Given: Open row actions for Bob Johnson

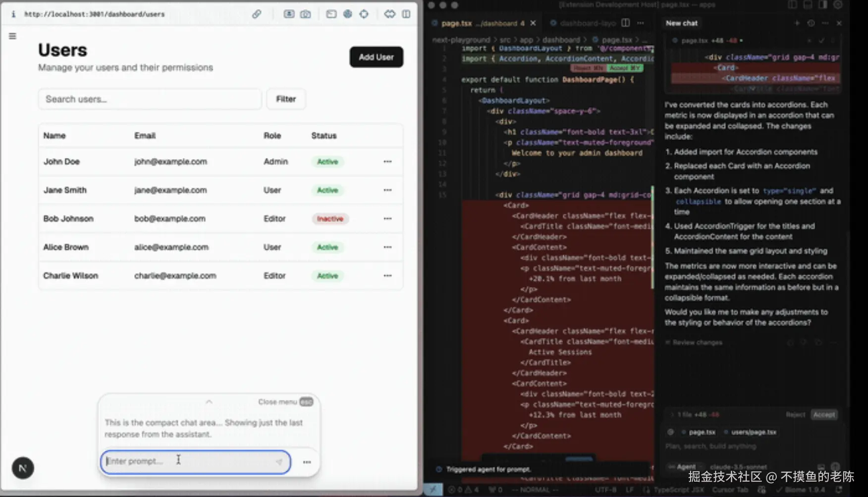Looking at the screenshot, I should coord(387,218).
